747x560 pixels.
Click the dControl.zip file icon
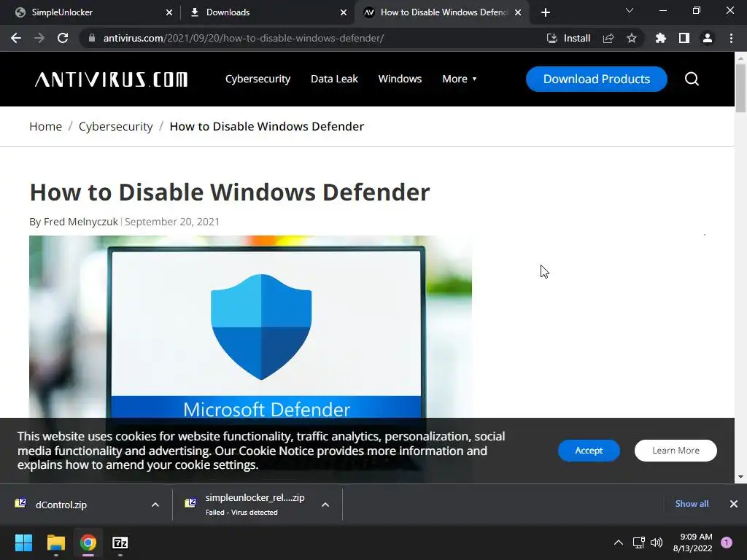(20, 503)
